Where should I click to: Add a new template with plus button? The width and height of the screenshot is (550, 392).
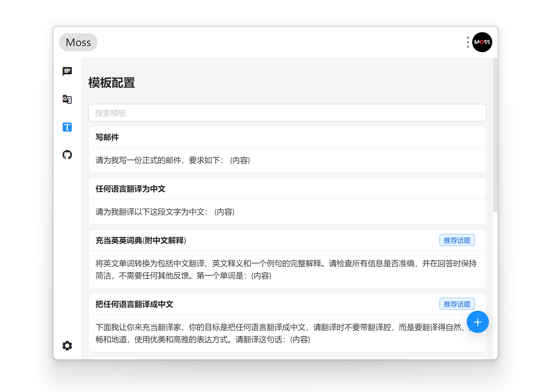(478, 322)
